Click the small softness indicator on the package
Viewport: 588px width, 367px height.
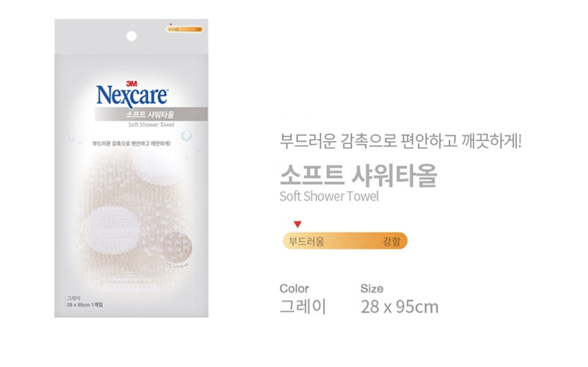(184, 29)
